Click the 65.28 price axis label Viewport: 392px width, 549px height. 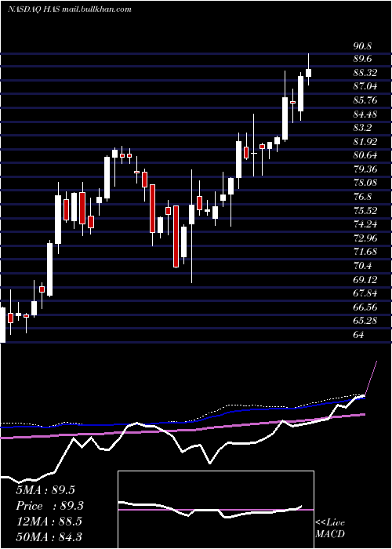coord(365,320)
